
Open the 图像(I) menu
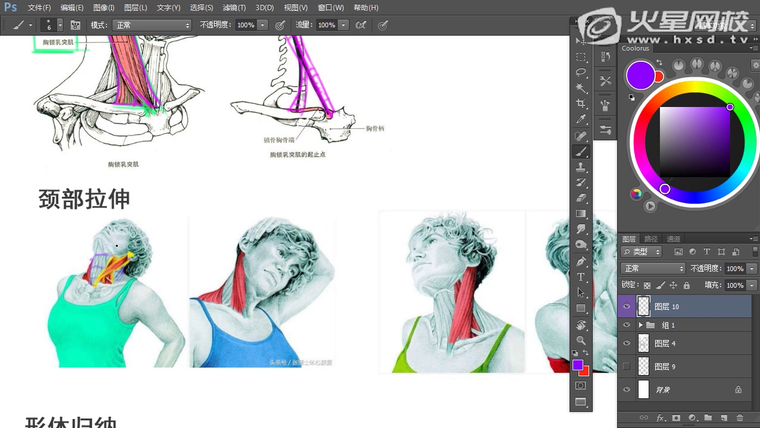point(104,7)
